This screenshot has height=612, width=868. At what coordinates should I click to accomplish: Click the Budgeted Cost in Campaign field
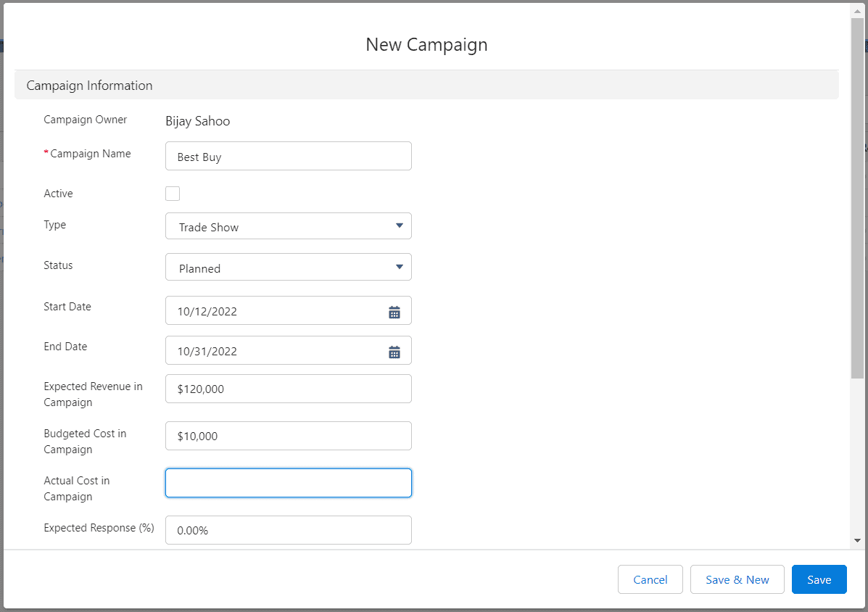pyautogui.click(x=288, y=436)
